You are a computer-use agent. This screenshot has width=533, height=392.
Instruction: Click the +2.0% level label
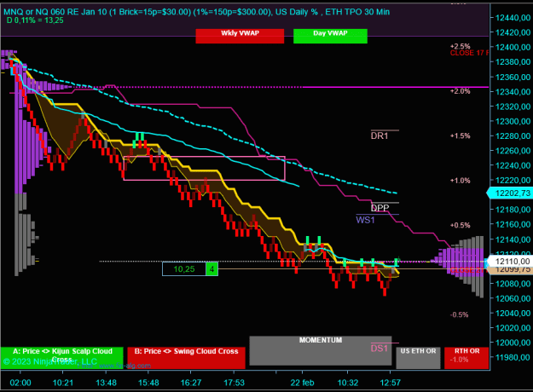click(x=461, y=91)
